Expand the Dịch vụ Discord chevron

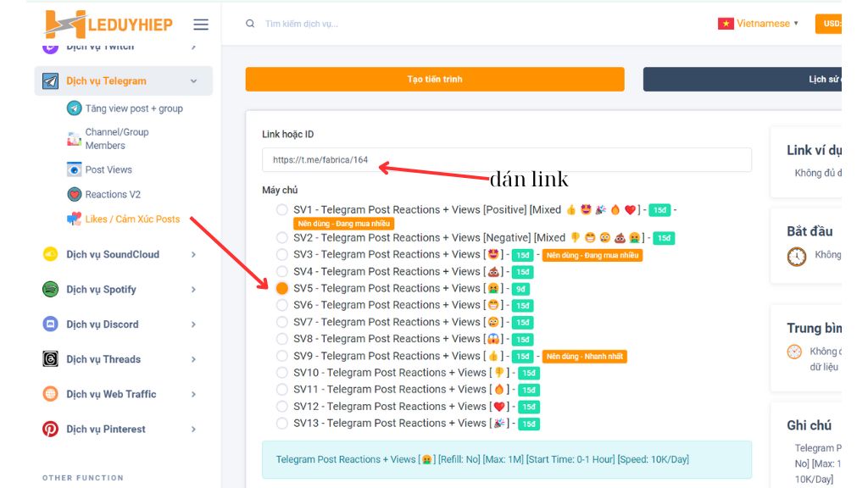coord(194,324)
